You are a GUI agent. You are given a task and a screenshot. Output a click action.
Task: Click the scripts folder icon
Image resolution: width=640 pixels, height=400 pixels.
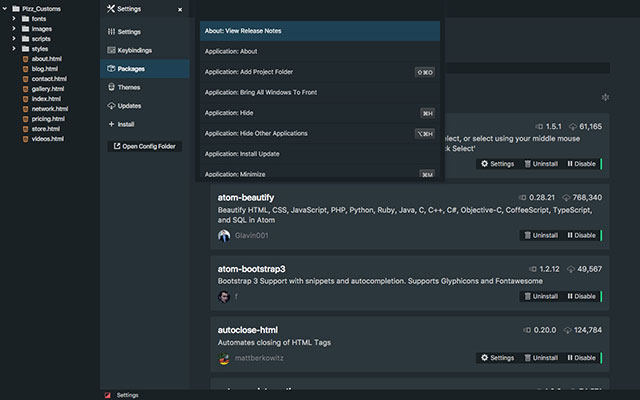click(25, 38)
